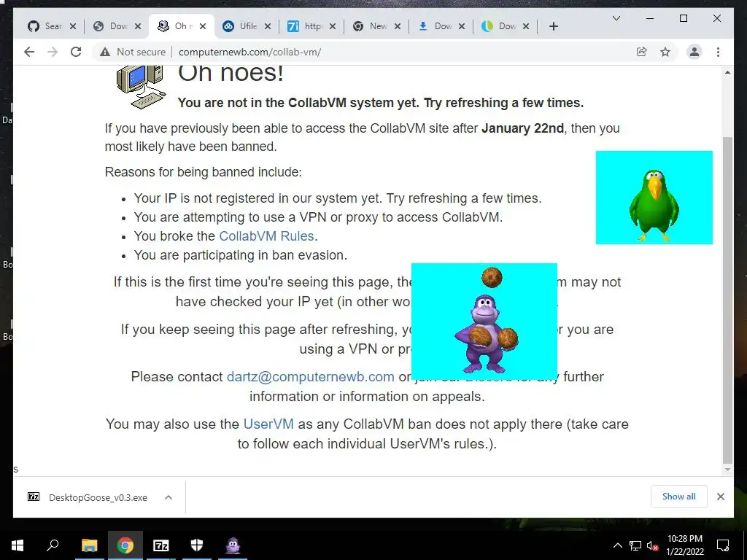Open Windows taskbar search

point(53,545)
